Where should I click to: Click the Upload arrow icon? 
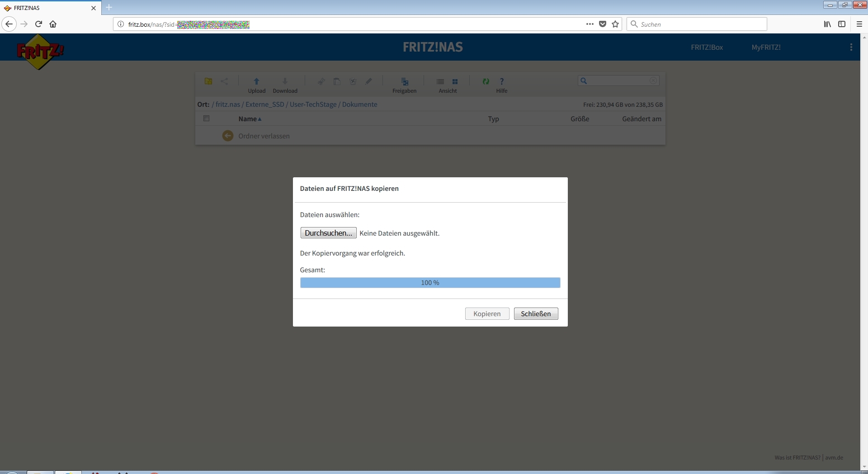[x=256, y=81]
